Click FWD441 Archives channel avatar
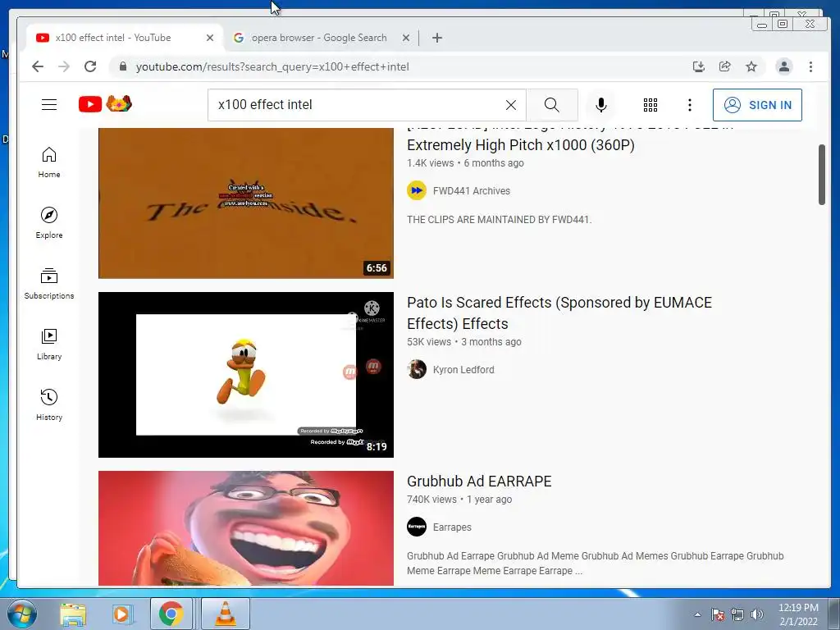The width and height of the screenshot is (840, 630). (x=417, y=190)
